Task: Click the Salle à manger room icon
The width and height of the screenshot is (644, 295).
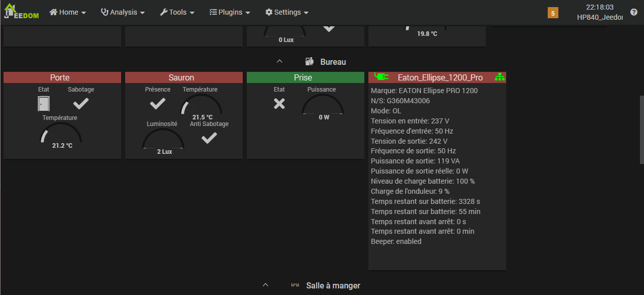Action: tap(295, 285)
